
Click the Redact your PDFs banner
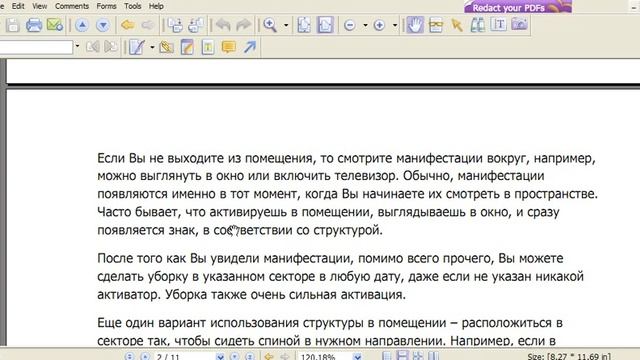point(518,7)
